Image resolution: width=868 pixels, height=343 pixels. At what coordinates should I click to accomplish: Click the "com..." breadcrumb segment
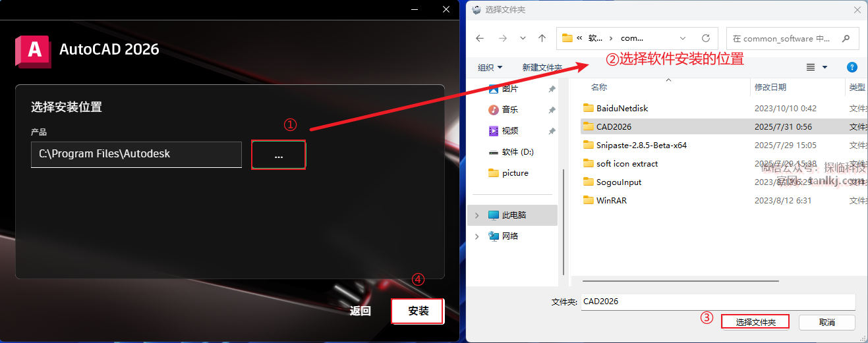(x=632, y=38)
